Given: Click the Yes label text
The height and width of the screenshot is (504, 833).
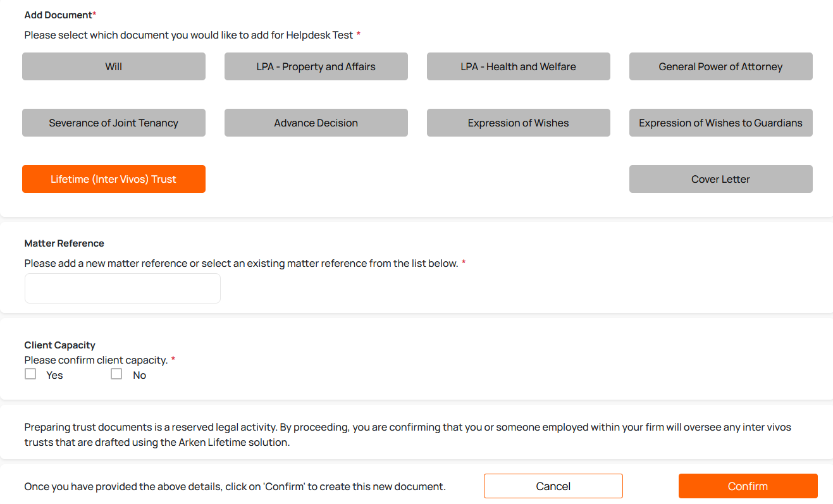Looking at the screenshot, I should coord(55,375).
